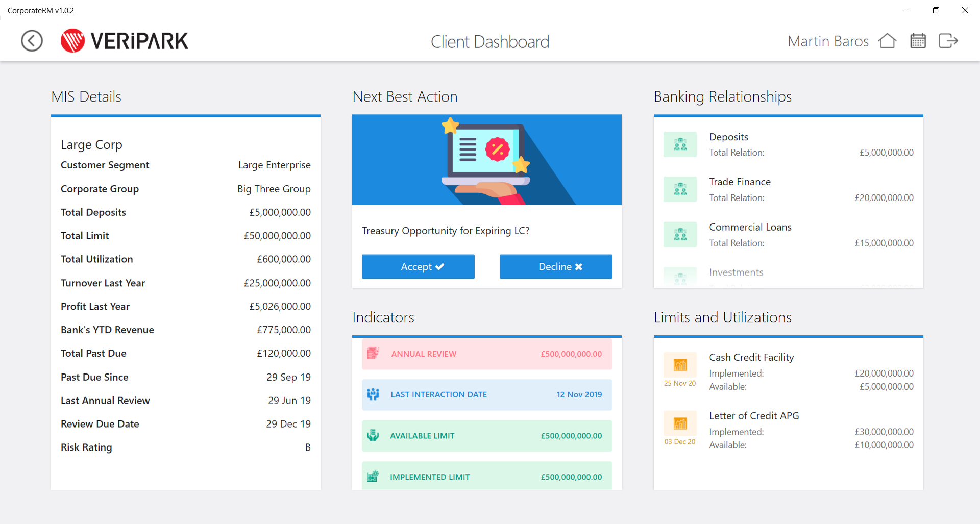
Task: Click the Trade Finance relationship icon
Action: (x=680, y=189)
